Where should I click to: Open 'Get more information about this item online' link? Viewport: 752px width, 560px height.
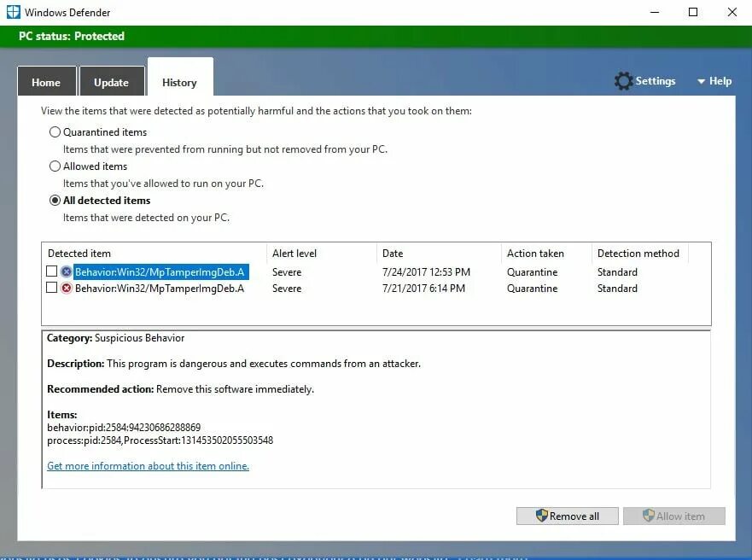(x=148, y=465)
